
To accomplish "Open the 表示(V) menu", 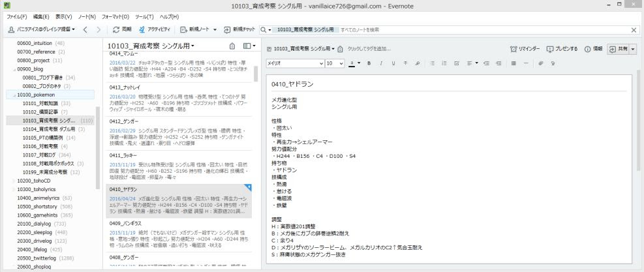I will (x=64, y=17).
